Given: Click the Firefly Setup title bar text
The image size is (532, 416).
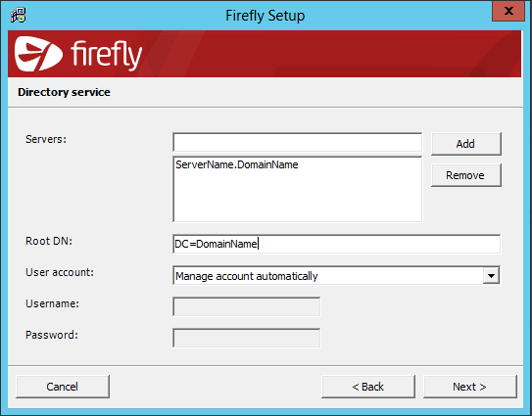Looking at the screenshot, I should tap(265, 16).
